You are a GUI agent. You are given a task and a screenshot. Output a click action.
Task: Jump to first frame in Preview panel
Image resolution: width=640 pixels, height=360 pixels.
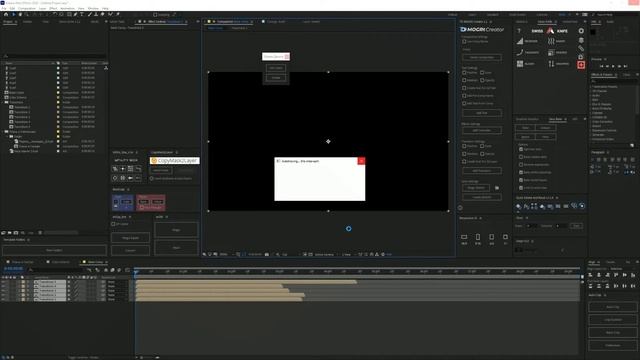pyautogui.click(x=601, y=66)
